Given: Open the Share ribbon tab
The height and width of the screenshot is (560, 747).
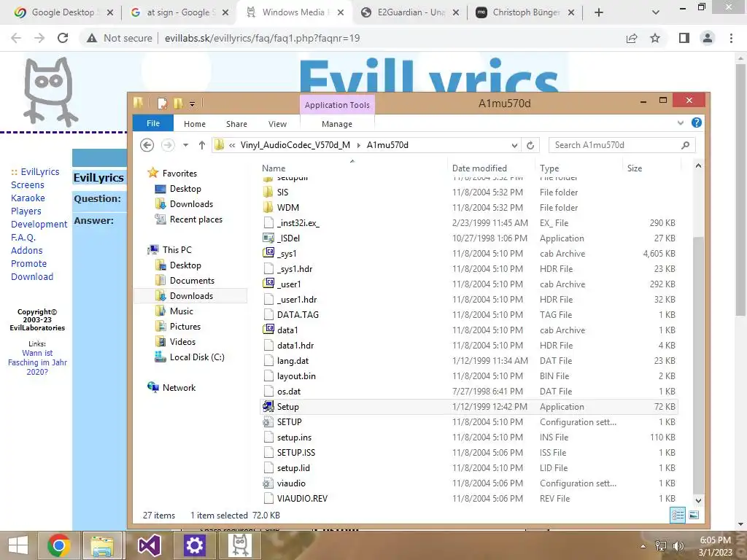Looking at the screenshot, I should 236,124.
